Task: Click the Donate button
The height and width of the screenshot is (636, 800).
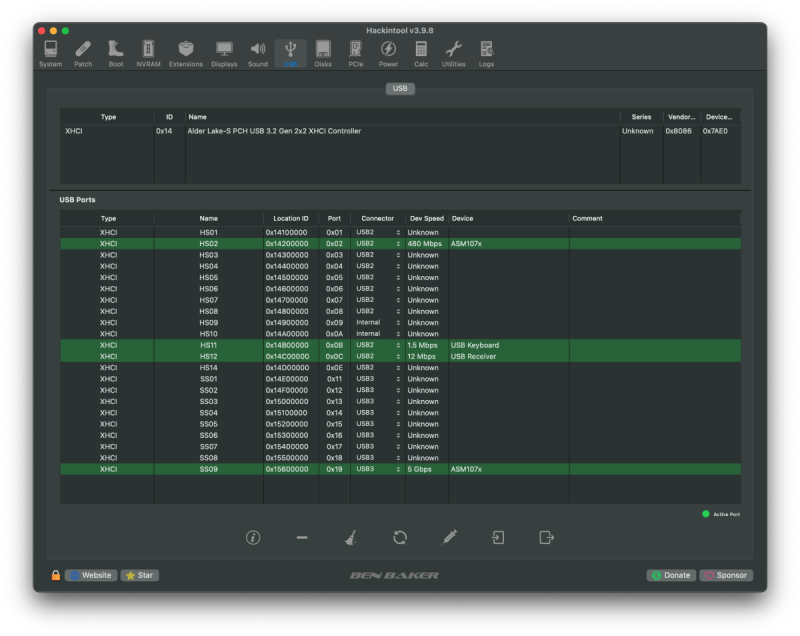Action: tap(671, 575)
